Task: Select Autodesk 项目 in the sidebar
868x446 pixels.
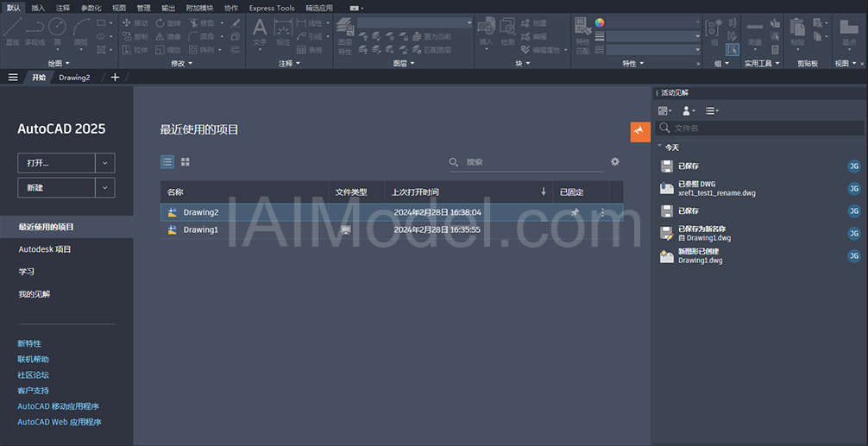Action: tap(45, 249)
